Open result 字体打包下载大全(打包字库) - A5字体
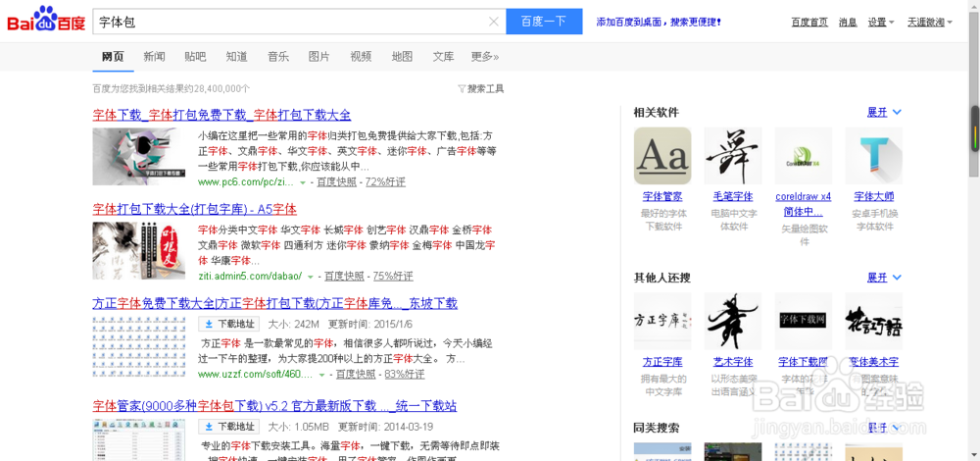Viewport: 980px width, 461px height. tap(194, 209)
